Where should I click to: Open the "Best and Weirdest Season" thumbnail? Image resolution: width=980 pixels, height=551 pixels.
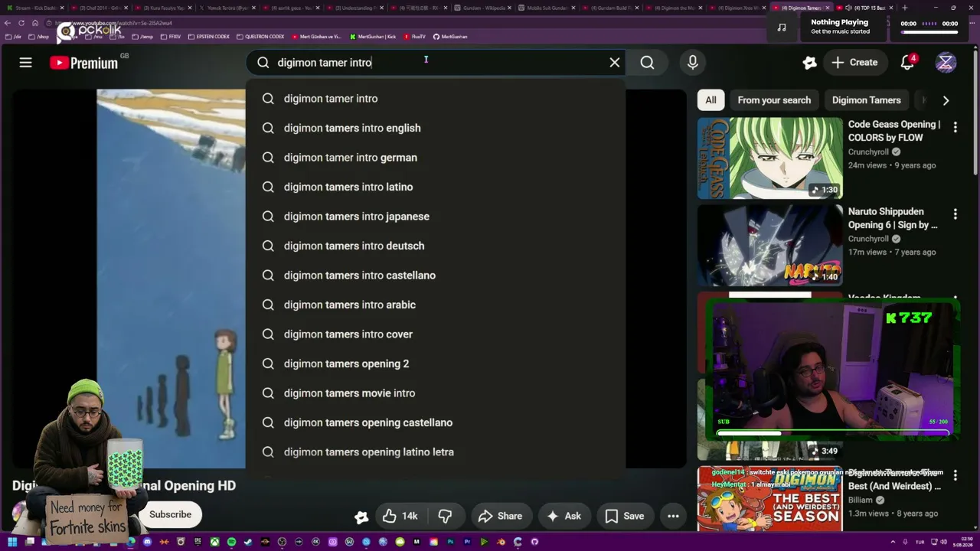769,499
